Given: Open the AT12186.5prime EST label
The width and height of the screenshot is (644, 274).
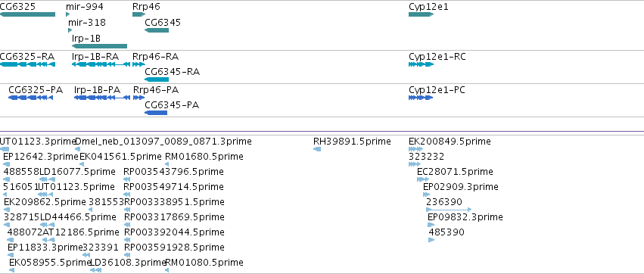Looking at the screenshot, I should pyautogui.click(x=81, y=232).
